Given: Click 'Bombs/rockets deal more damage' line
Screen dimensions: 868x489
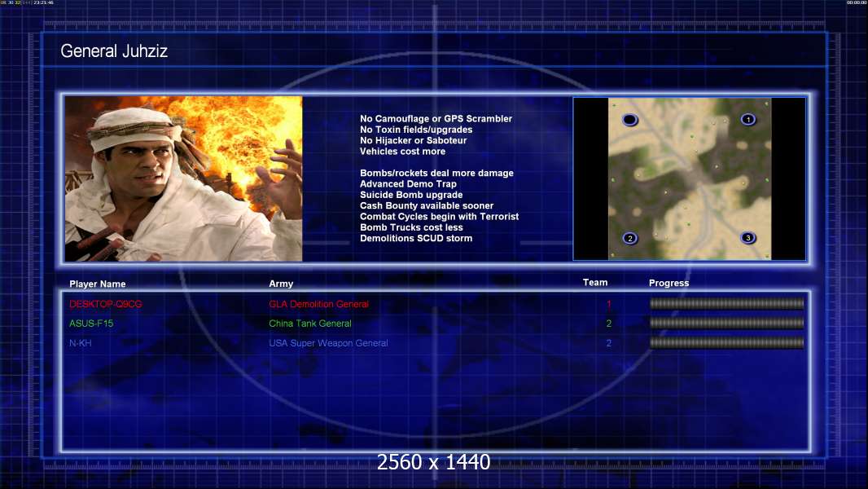Looking at the screenshot, I should pos(436,173).
